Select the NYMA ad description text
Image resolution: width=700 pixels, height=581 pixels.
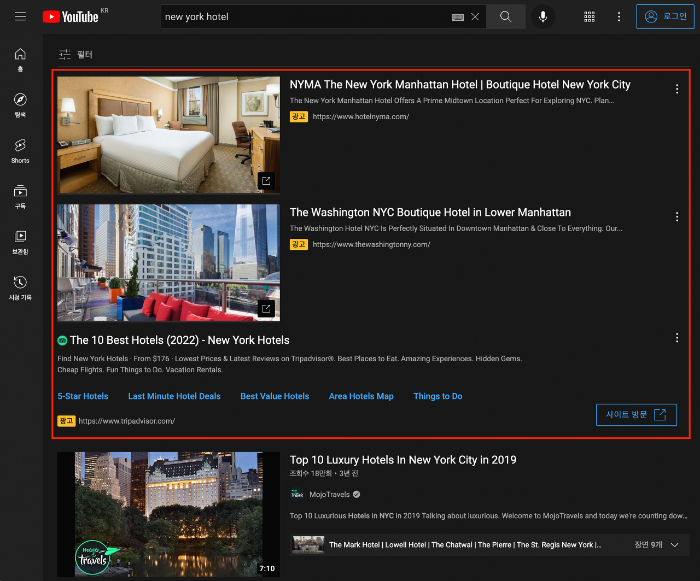[452, 100]
